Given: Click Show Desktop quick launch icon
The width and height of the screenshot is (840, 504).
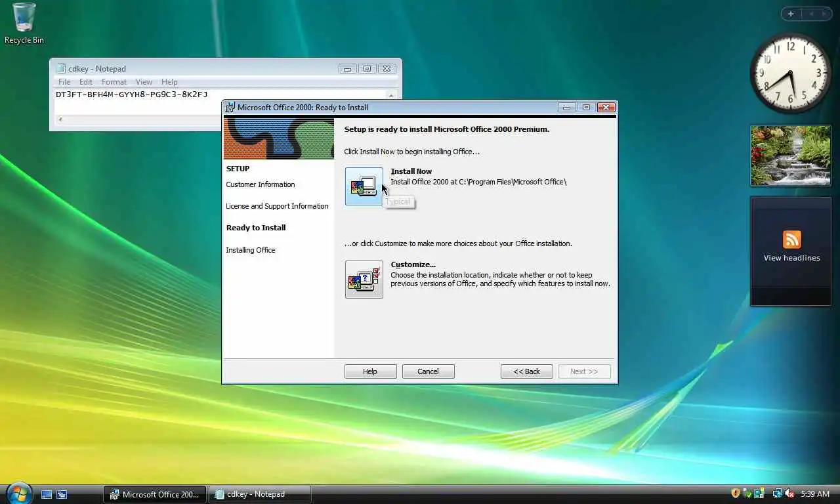Looking at the screenshot, I should point(47,494).
